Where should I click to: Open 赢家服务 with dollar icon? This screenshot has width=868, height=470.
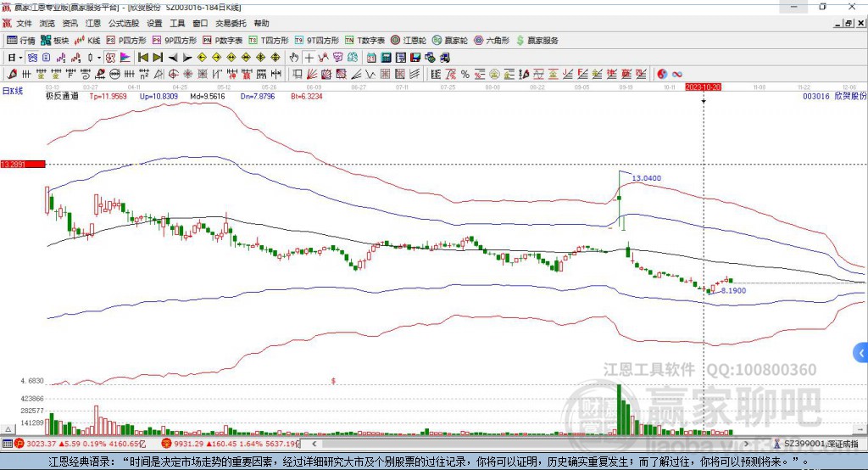tap(537, 41)
